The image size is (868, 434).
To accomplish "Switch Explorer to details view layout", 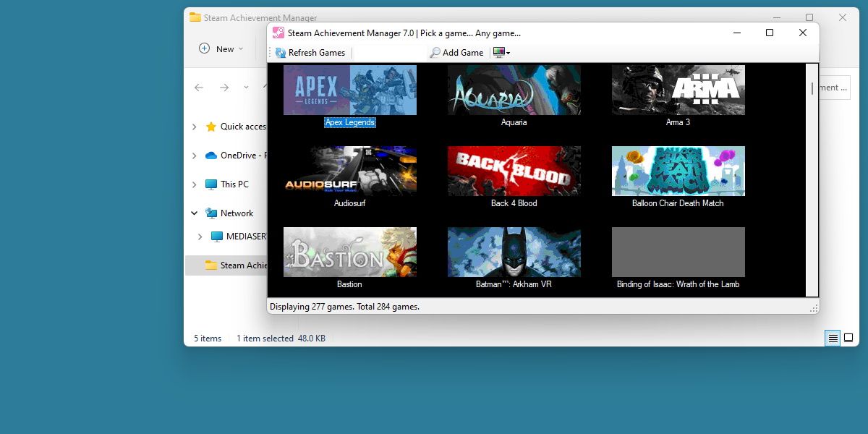I will pos(832,338).
